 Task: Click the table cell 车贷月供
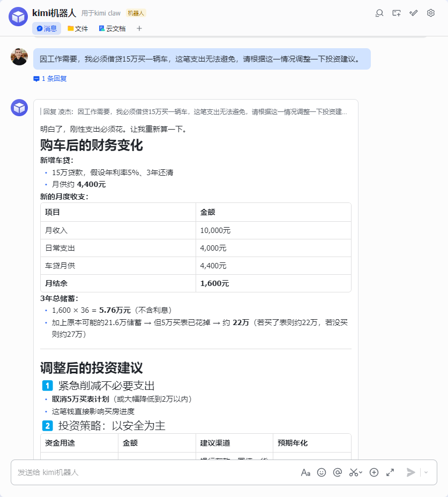[x=118, y=266]
